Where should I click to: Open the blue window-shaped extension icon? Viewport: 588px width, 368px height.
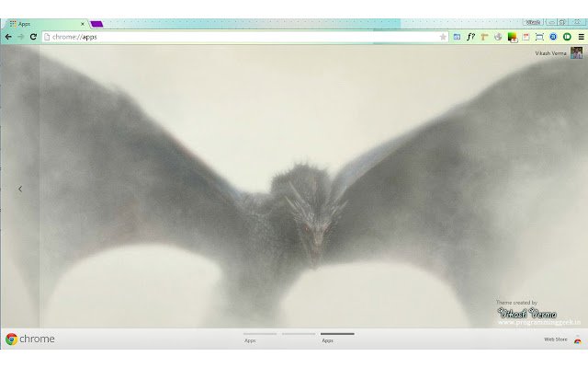(457, 37)
